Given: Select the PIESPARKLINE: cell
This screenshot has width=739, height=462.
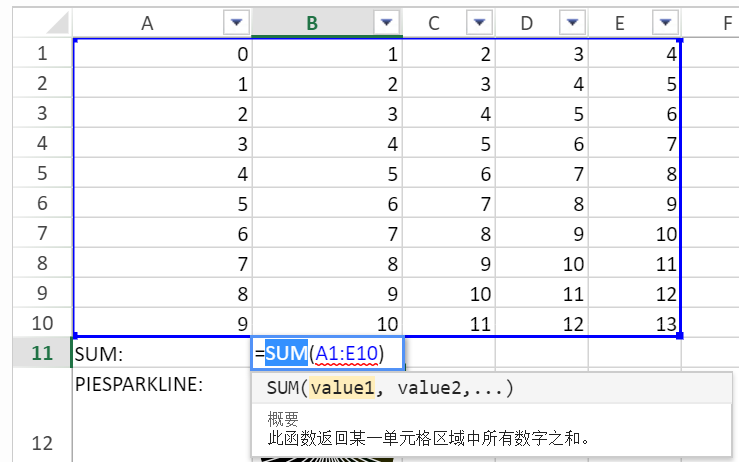Looking at the screenshot, I should click(160, 384).
